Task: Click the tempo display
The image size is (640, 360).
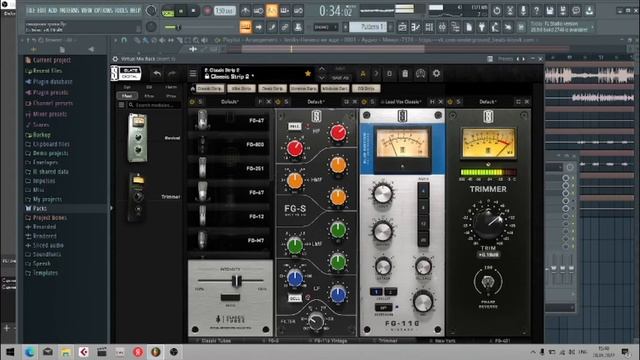Action: point(225,11)
